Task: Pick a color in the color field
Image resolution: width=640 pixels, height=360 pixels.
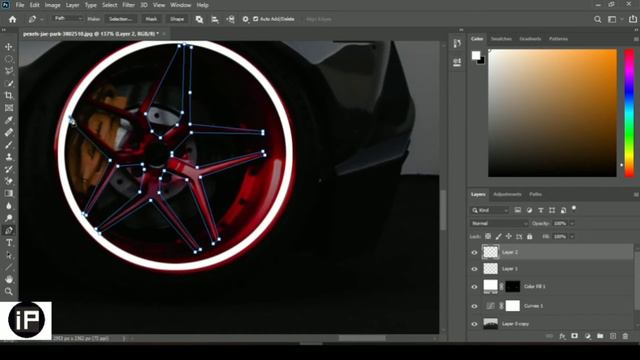Action: 552,113
